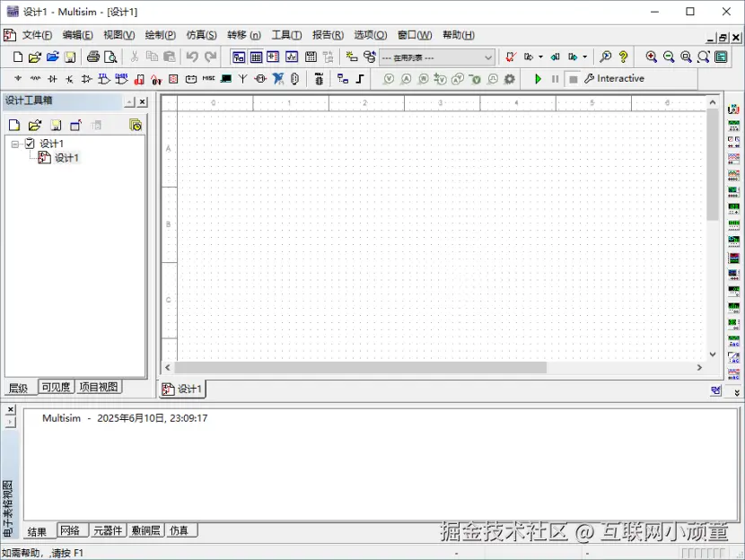Toggle the current probe button
The height and width of the screenshot is (560, 745).
(x=407, y=78)
